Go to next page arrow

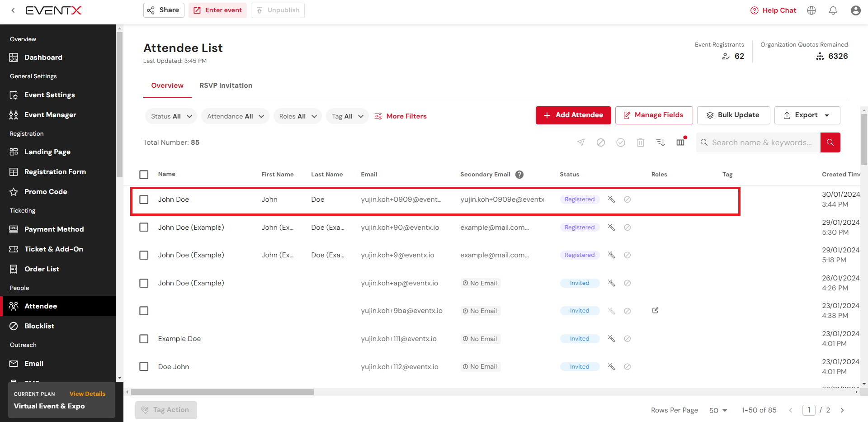[842, 410]
